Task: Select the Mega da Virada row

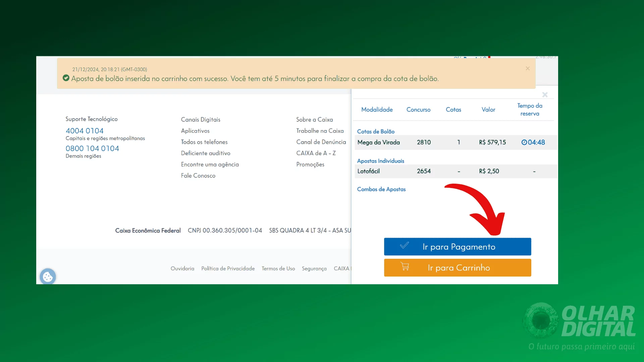Action: click(x=456, y=142)
